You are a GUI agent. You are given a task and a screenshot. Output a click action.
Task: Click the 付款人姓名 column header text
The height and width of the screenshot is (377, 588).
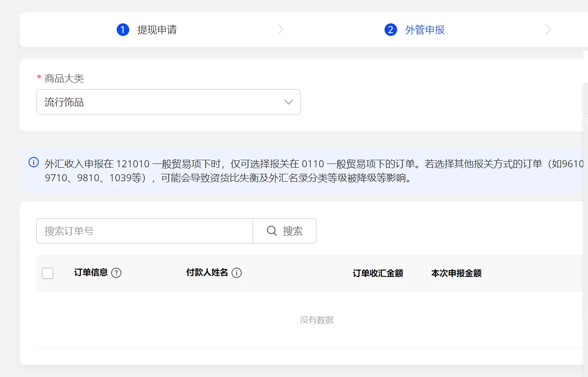[x=207, y=272]
